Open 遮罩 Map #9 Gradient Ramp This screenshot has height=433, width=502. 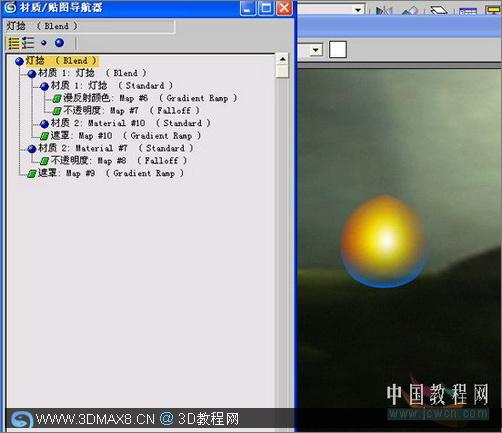[111, 173]
